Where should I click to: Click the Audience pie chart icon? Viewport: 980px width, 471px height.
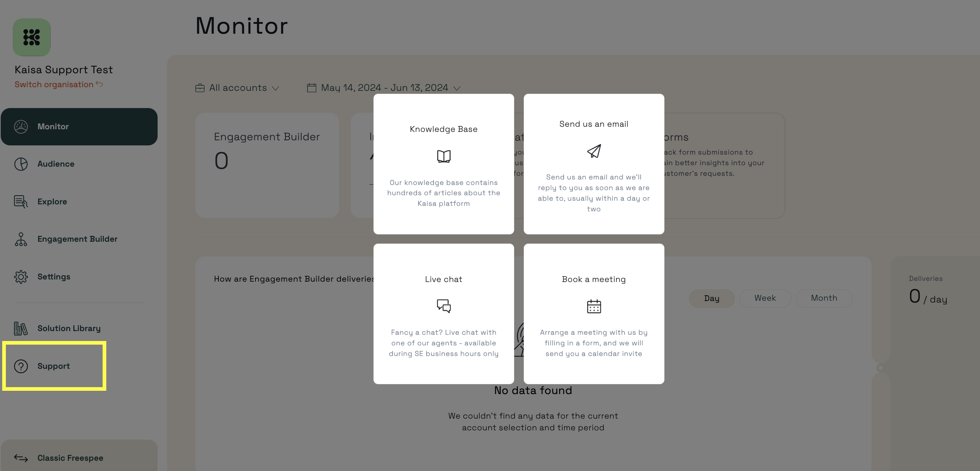pyautogui.click(x=21, y=164)
